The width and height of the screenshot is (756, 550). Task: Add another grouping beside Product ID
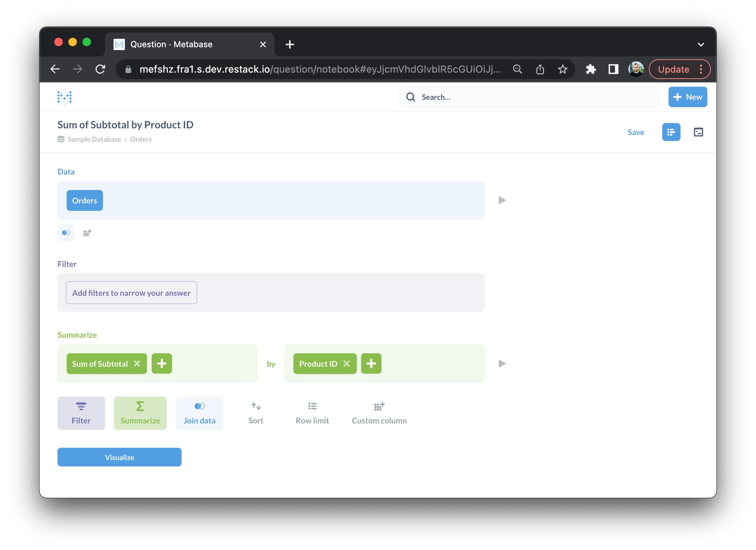pos(371,363)
